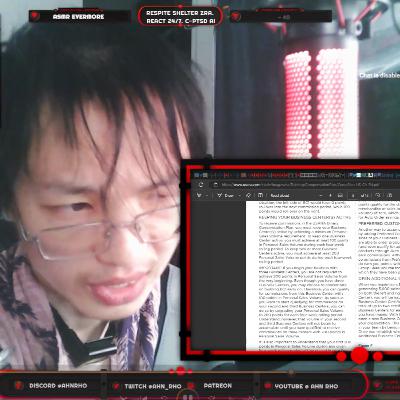Viewport: 400px width, 400px height.
Task: Click the page view layout icon
Action: coord(260,195)
